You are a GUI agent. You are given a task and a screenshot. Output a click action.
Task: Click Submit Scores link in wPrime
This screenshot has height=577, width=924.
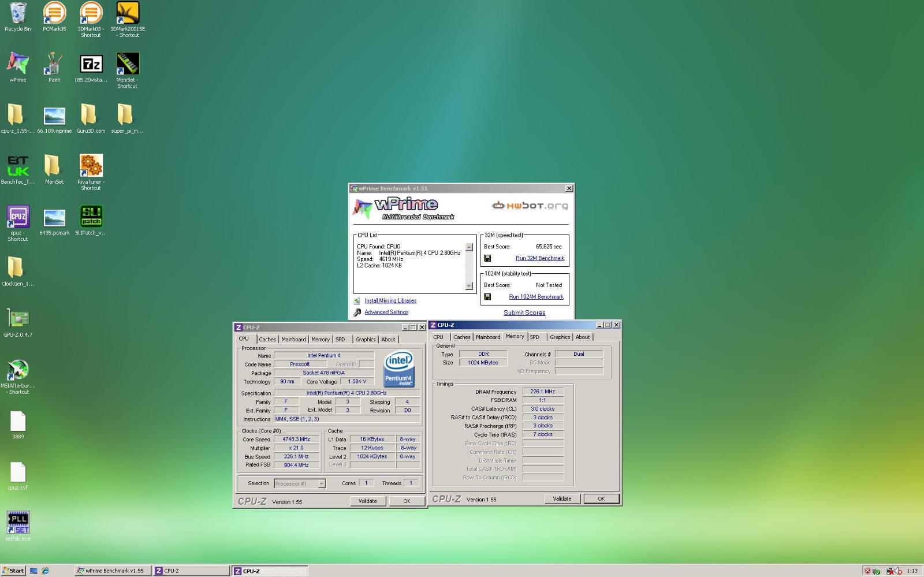coord(524,312)
